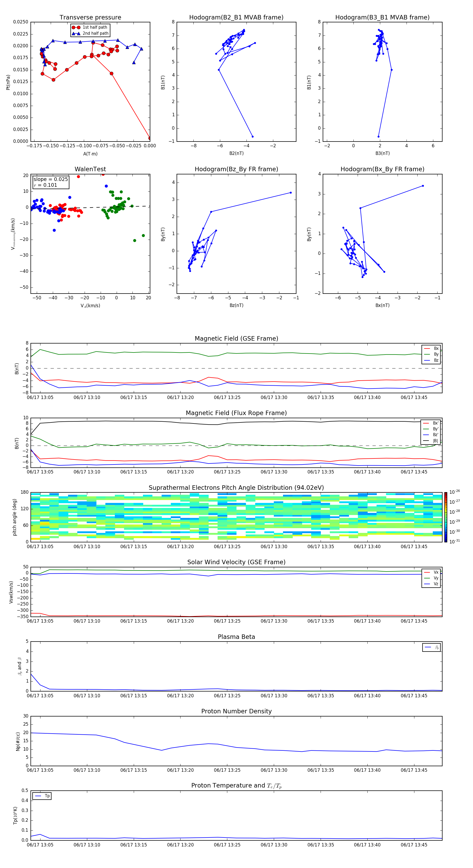The image size is (473, 868).
Task: Select the Bz' entry in the Flux Rope legend
Action: pos(431,435)
